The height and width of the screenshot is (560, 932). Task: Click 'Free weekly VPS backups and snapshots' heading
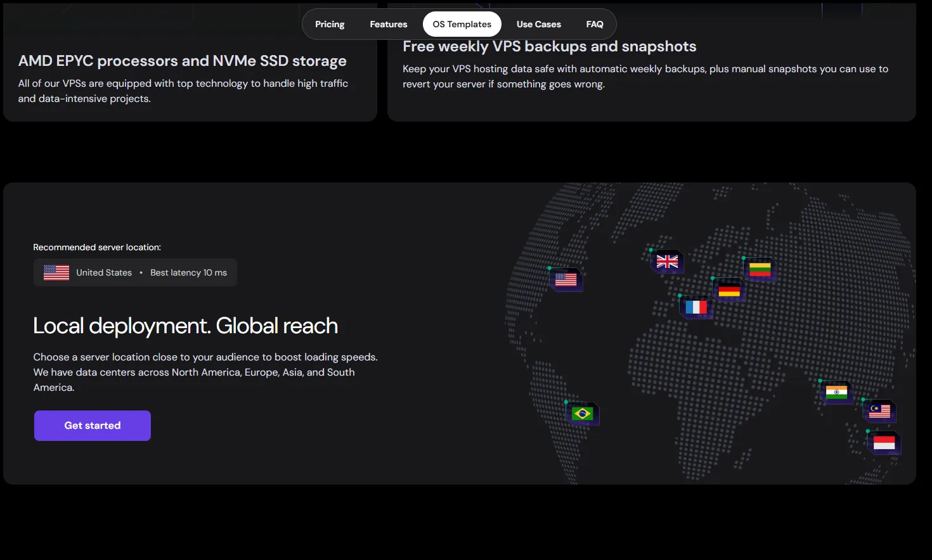[x=550, y=46]
